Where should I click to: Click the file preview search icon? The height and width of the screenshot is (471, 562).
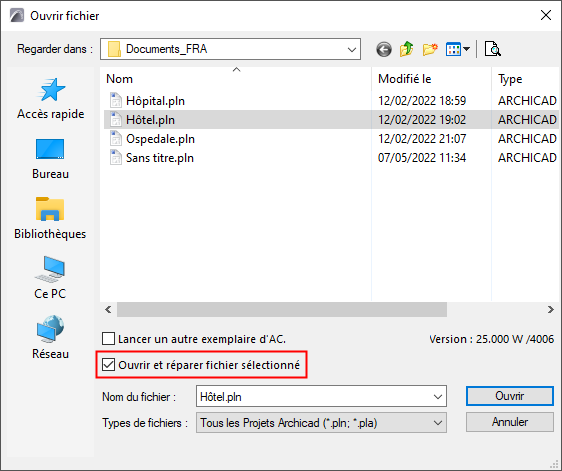(492, 49)
